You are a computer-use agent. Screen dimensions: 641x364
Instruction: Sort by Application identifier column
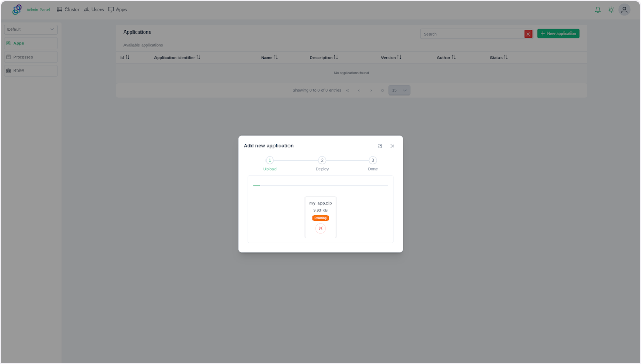click(x=198, y=57)
